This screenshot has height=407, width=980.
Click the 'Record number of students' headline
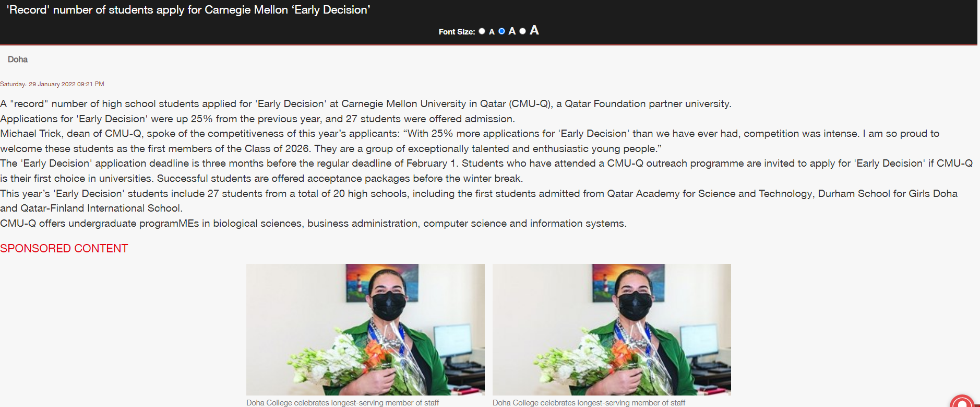[x=188, y=10]
